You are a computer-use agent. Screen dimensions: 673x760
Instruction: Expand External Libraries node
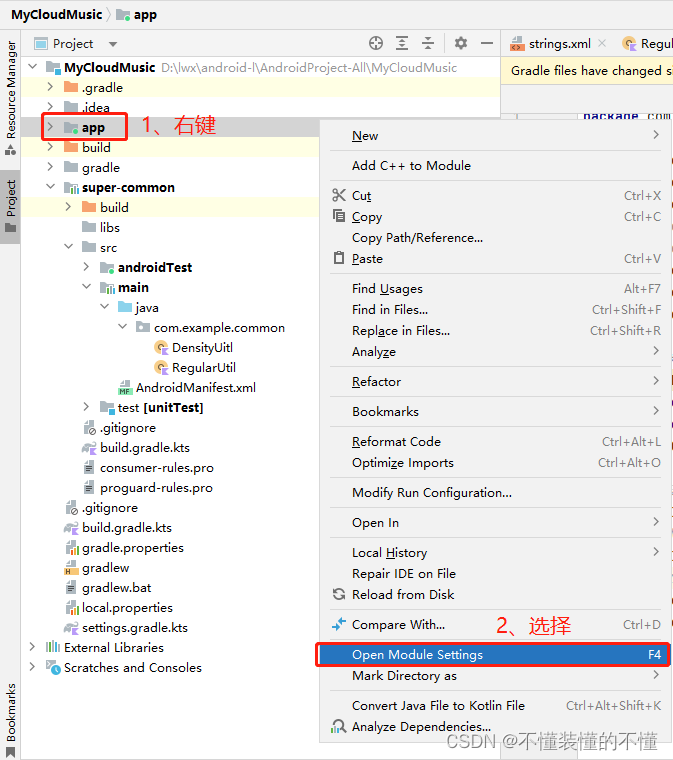pos(32,647)
